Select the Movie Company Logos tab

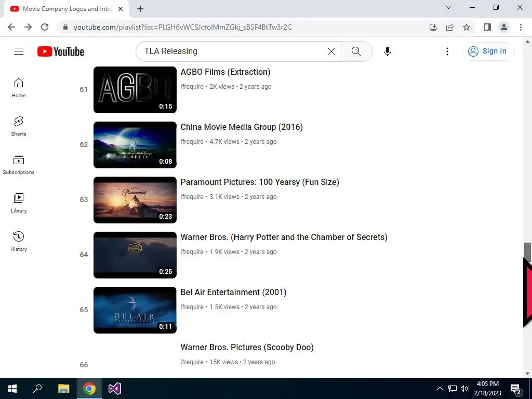[x=66, y=9]
